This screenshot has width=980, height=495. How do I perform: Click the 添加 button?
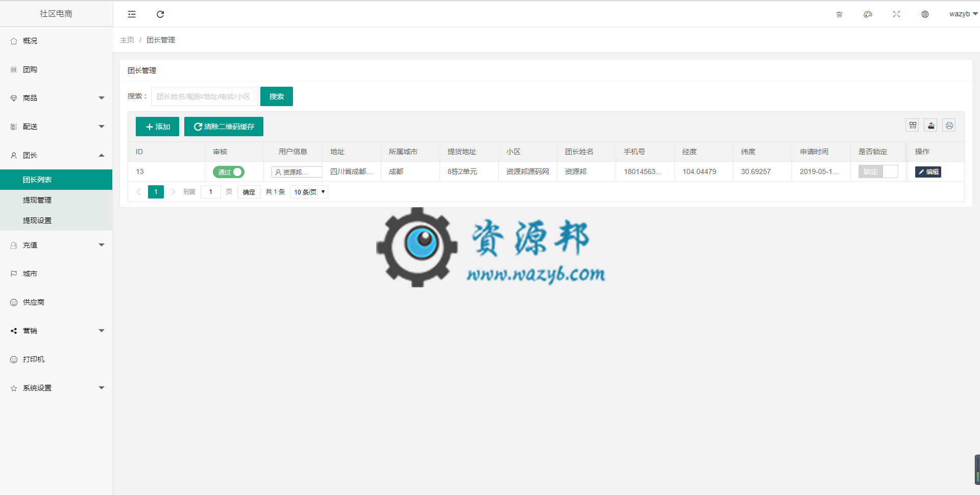[157, 127]
